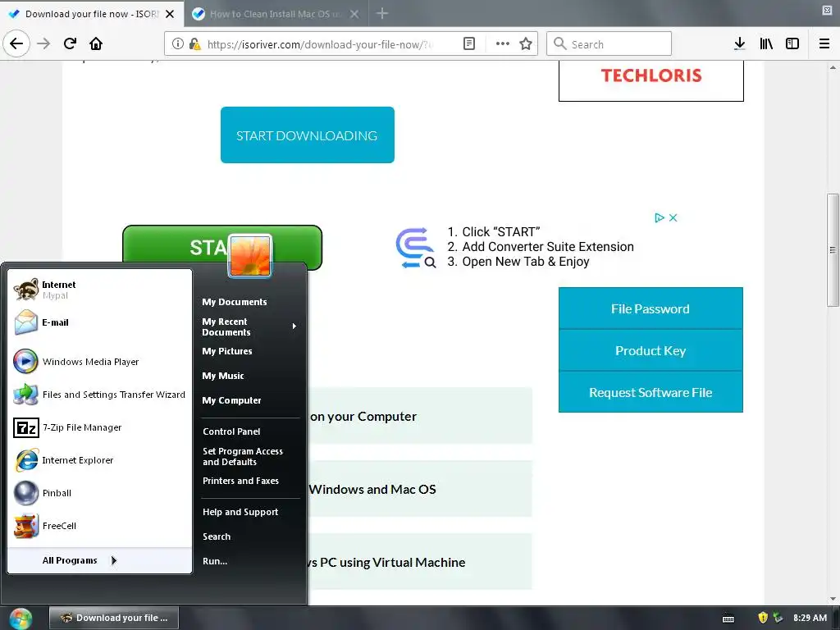Go back using the browser back arrow
This screenshot has width=840, height=630.
[16, 43]
